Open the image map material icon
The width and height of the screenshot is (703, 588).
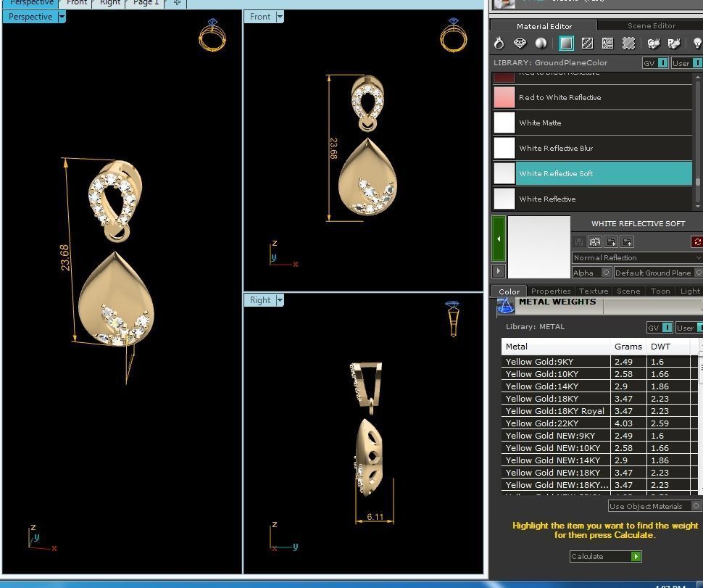click(607, 44)
